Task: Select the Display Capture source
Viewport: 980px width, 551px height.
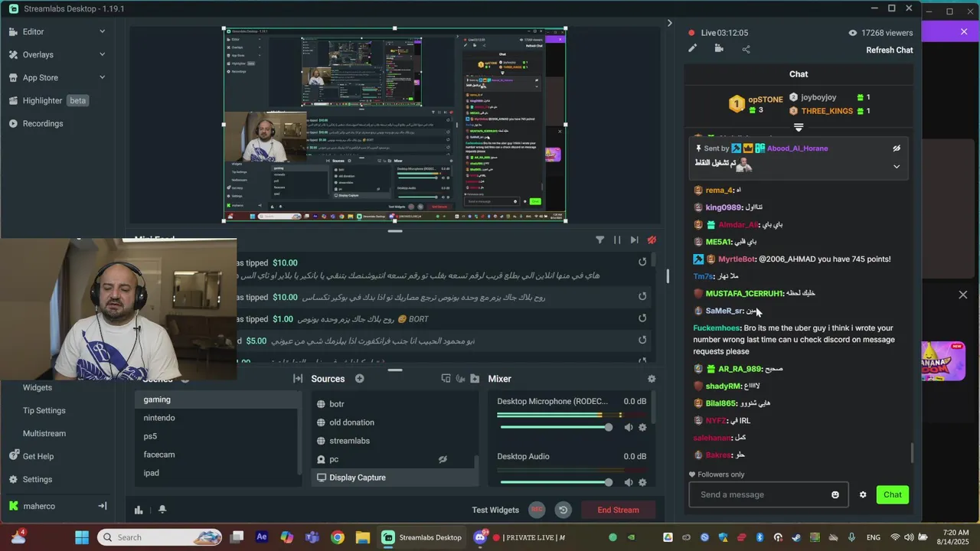Action: (394, 478)
